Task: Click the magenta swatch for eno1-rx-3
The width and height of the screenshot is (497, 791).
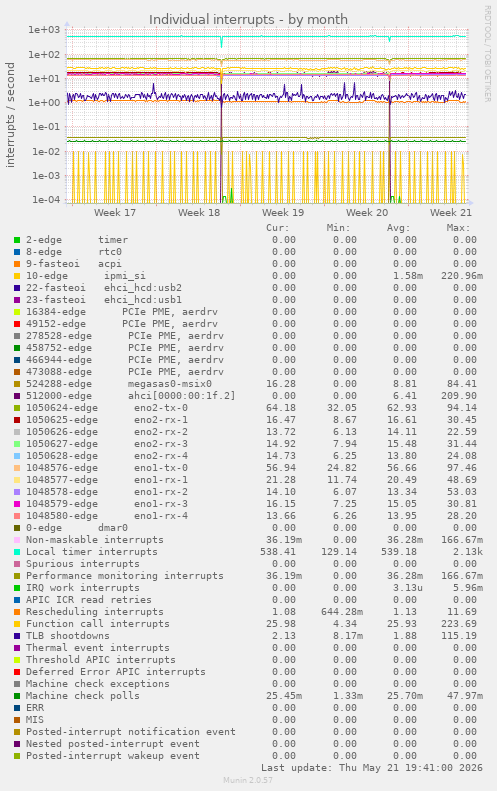Action: click(17, 504)
